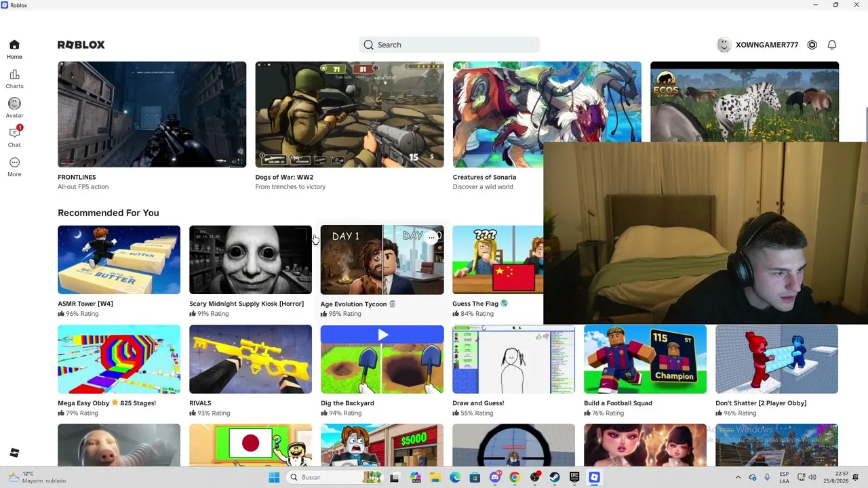The height and width of the screenshot is (488, 868).
Task: Click the Dig the Backyard title
Action: pos(347,403)
